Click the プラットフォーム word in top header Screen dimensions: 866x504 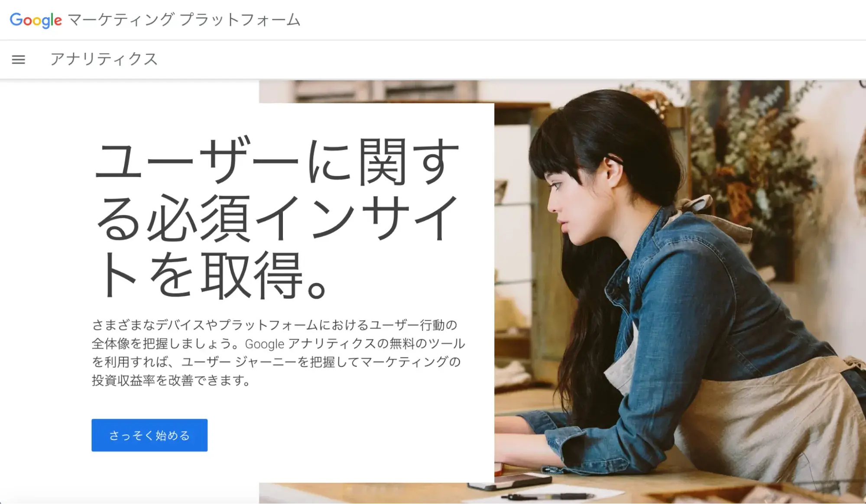click(240, 20)
